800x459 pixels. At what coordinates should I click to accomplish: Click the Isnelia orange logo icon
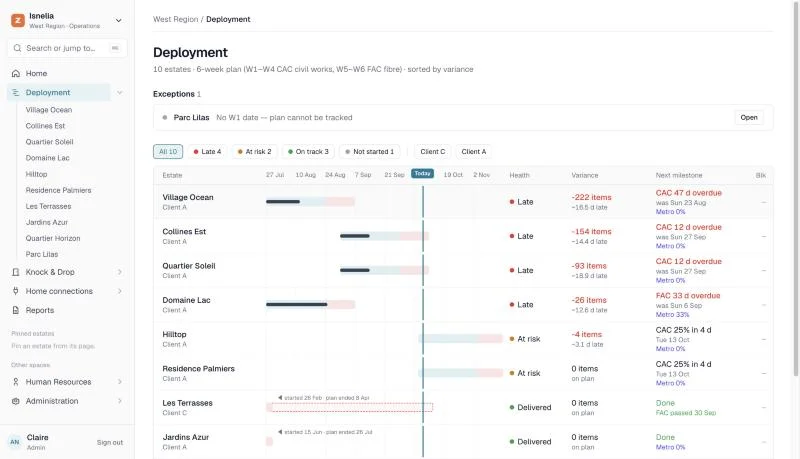pyautogui.click(x=18, y=20)
